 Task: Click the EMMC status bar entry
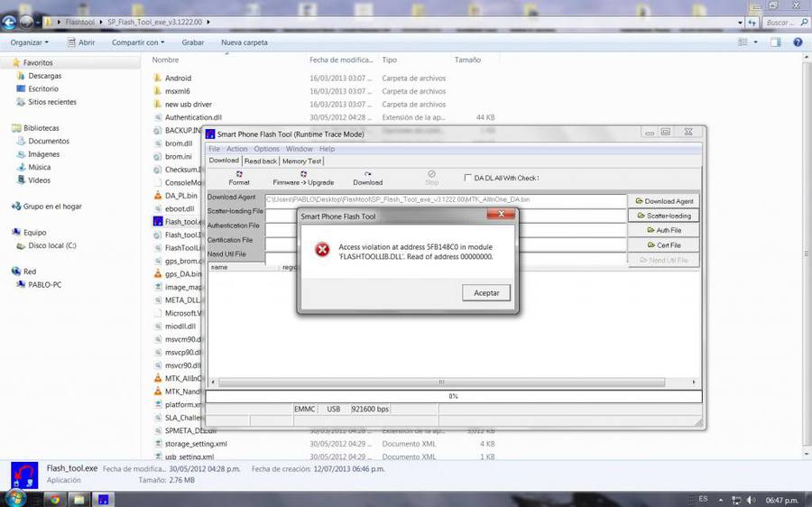pyautogui.click(x=305, y=410)
